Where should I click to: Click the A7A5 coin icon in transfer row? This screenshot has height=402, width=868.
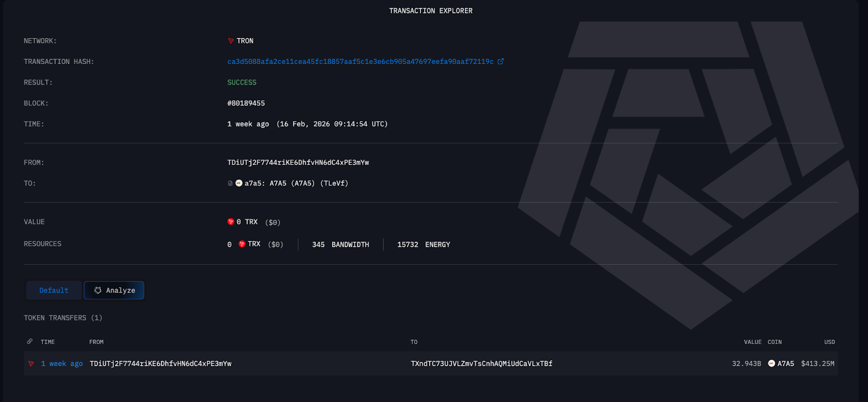pos(771,363)
